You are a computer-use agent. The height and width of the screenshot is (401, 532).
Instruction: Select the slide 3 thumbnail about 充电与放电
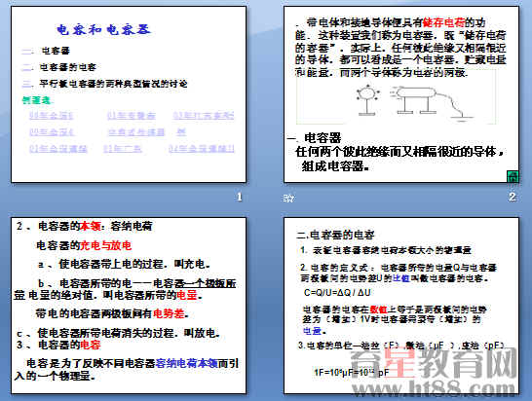pyautogui.click(x=129, y=306)
